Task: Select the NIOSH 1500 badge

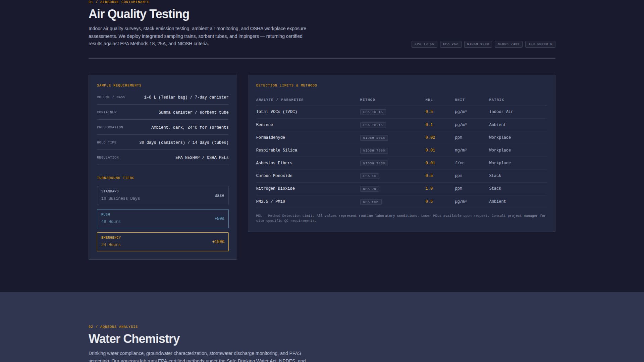Action: (478, 44)
